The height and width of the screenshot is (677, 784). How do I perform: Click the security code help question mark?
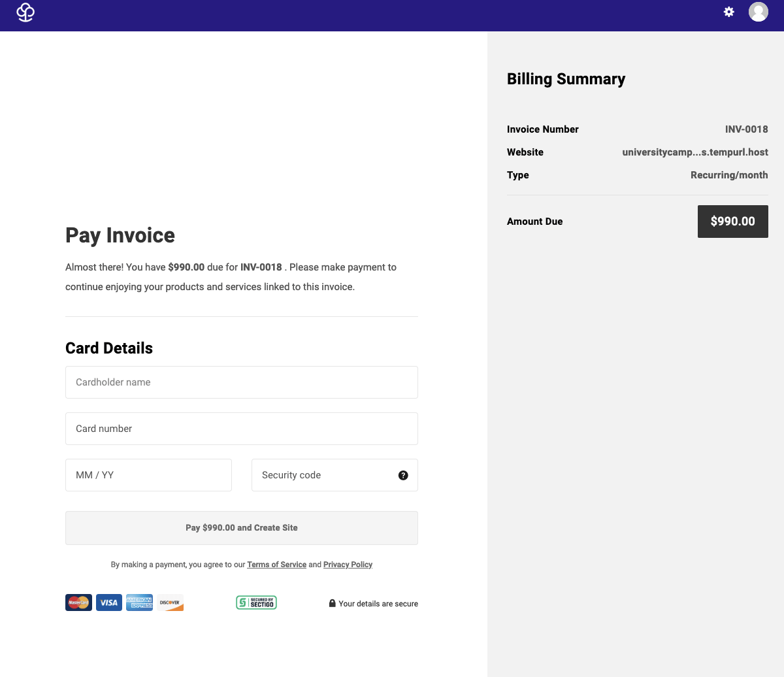click(x=403, y=475)
